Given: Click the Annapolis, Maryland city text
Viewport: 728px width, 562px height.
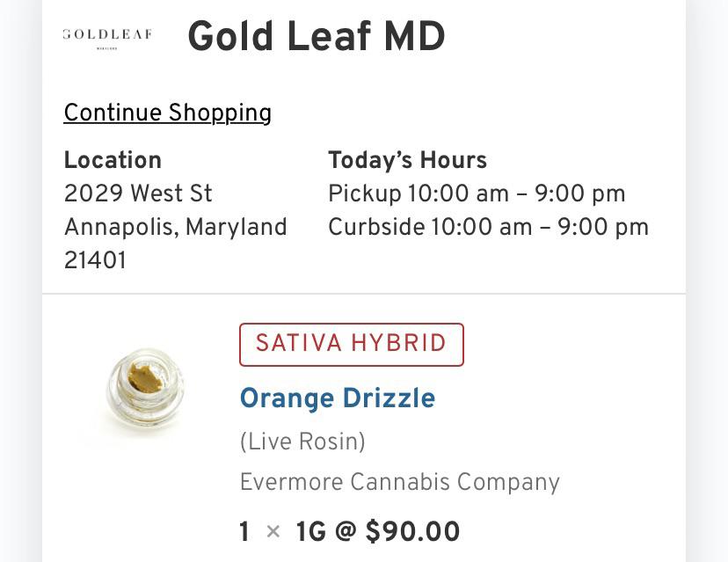Looking at the screenshot, I should pos(175,227).
